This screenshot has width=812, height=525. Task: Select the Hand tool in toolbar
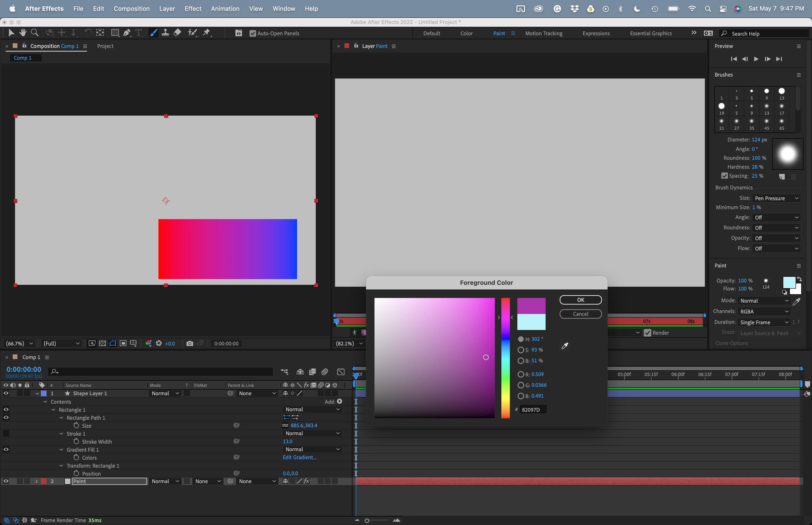(23, 33)
